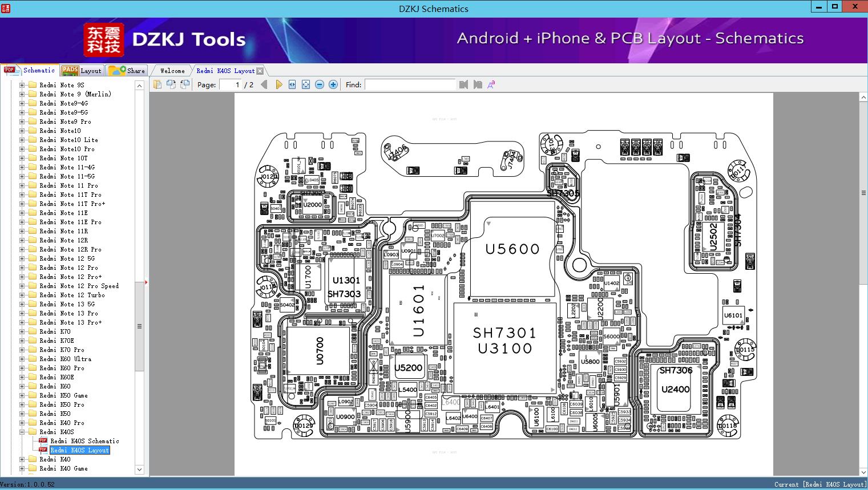Viewport: 868px width, 490px height.
Task: Click the tree panel scroll up arrow
Action: 139,86
